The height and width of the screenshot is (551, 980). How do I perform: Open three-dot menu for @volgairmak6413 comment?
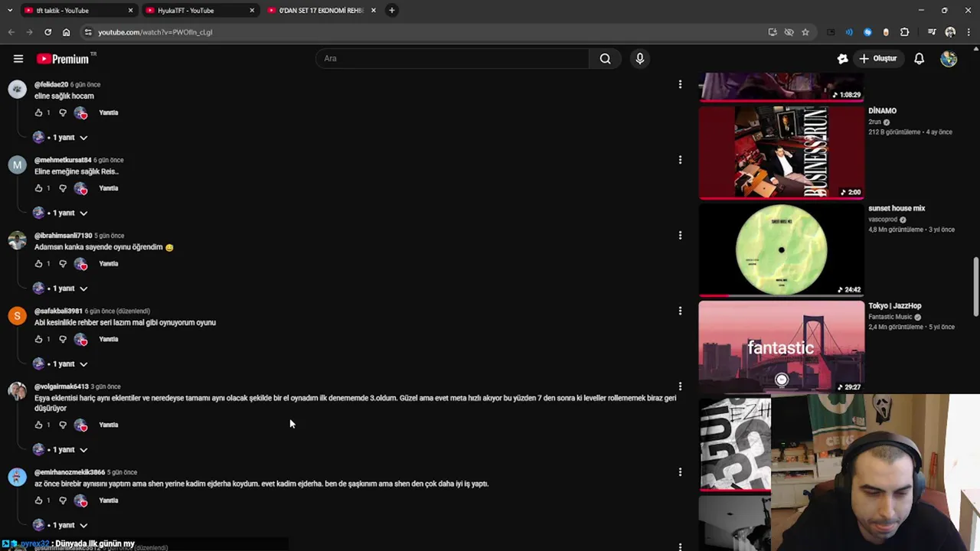(x=680, y=386)
